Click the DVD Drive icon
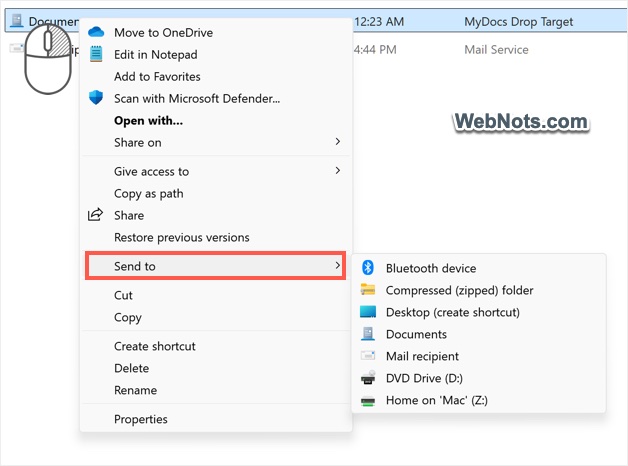 368,378
